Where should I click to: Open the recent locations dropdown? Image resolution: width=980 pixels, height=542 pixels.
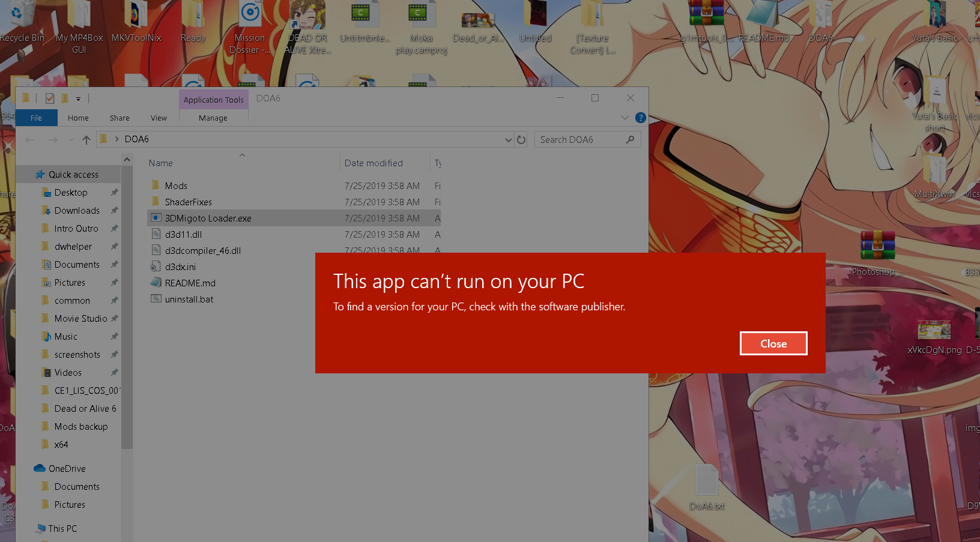tap(71, 139)
